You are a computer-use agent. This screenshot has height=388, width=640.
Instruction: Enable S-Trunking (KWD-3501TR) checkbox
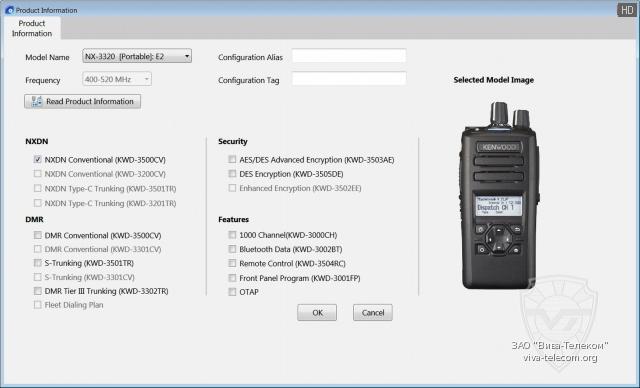point(38,263)
